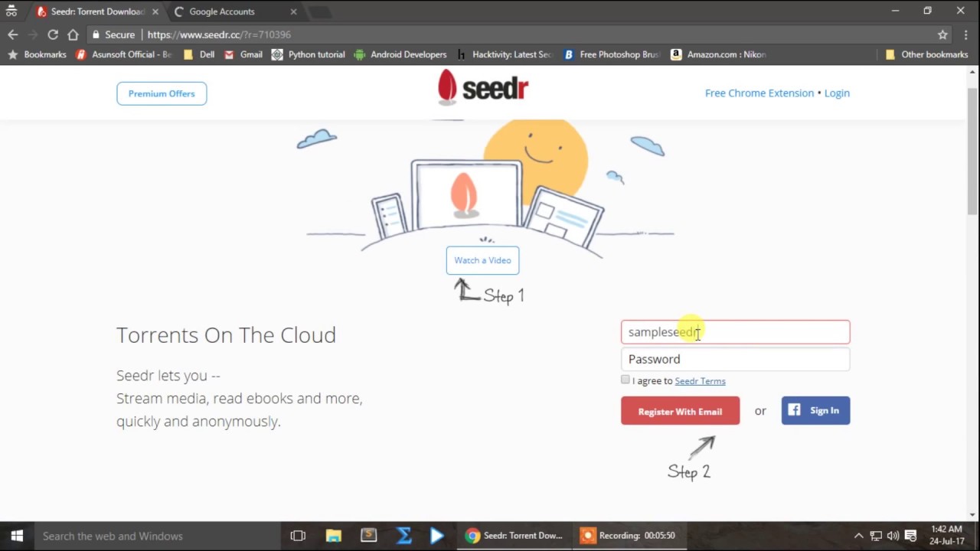This screenshot has height=551, width=980.
Task: Open the Free Chrome Extension link
Action: click(x=759, y=93)
